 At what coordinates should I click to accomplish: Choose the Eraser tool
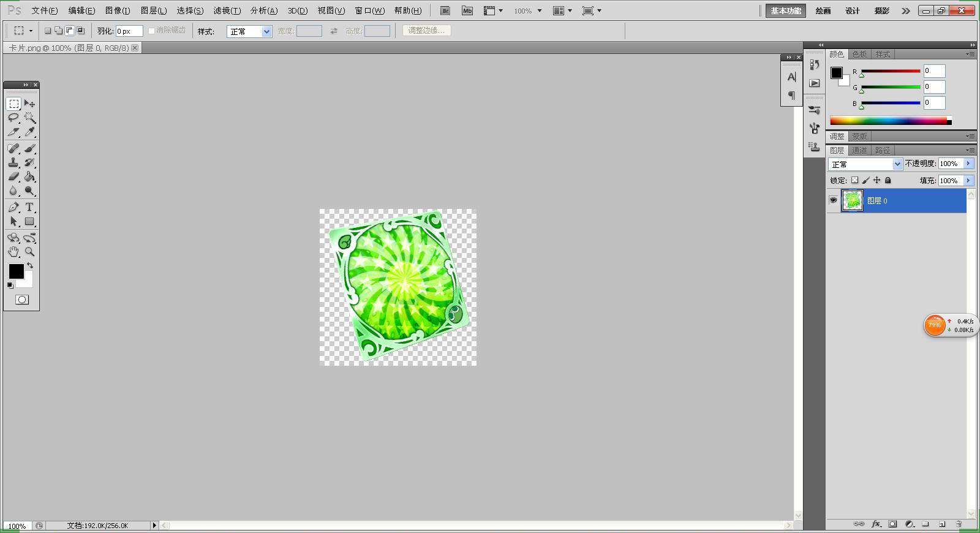[13, 176]
